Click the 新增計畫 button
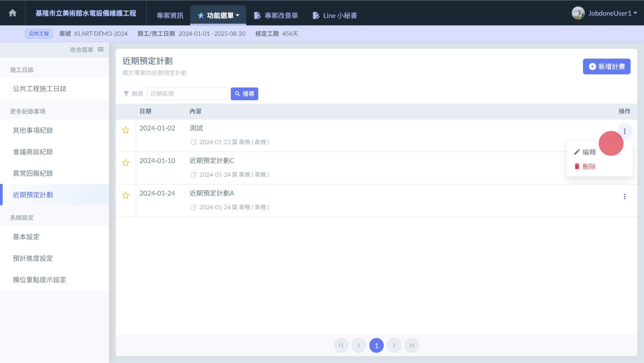Viewport: 644px width, 363px height. click(606, 66)
